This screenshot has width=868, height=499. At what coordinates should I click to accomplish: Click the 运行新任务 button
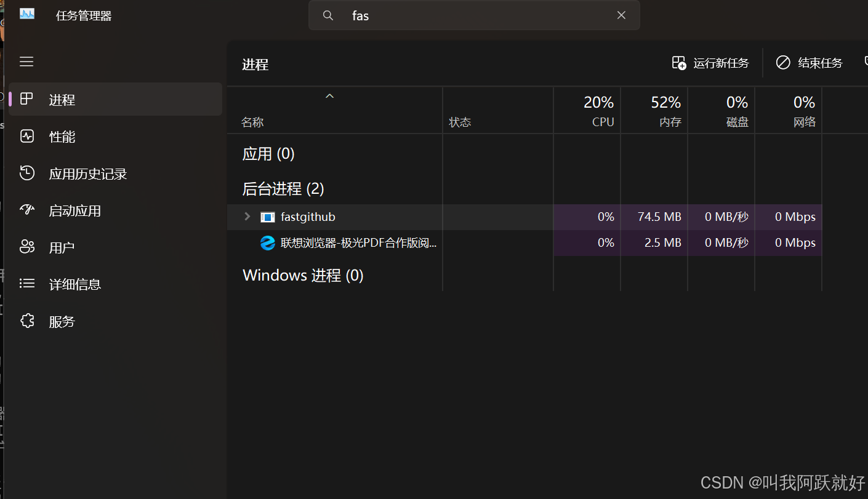(x=711, y=62)
